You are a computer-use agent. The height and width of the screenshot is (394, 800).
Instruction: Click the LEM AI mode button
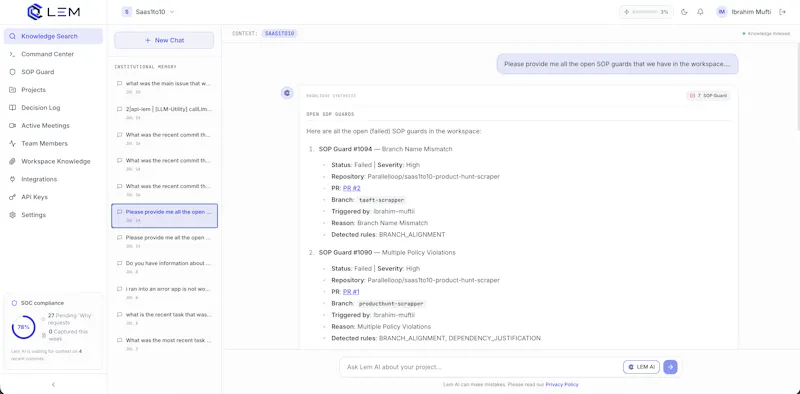[x=641, y=367]
